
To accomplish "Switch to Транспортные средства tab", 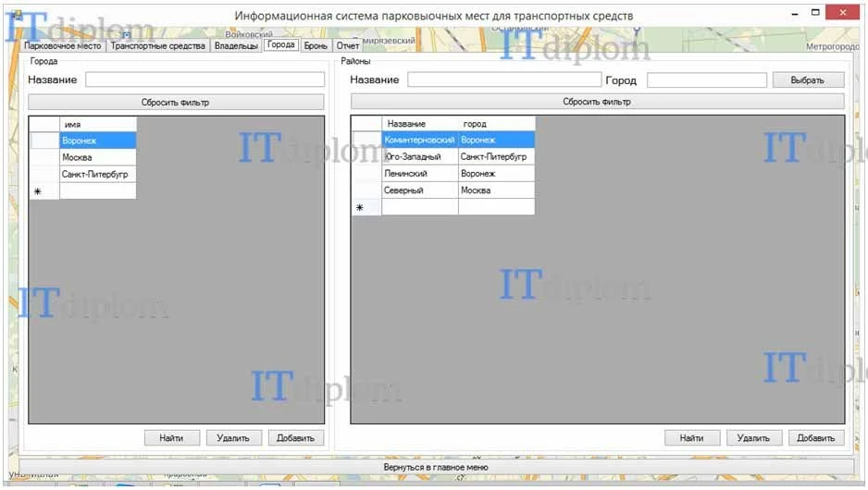I will pos(157,46).
